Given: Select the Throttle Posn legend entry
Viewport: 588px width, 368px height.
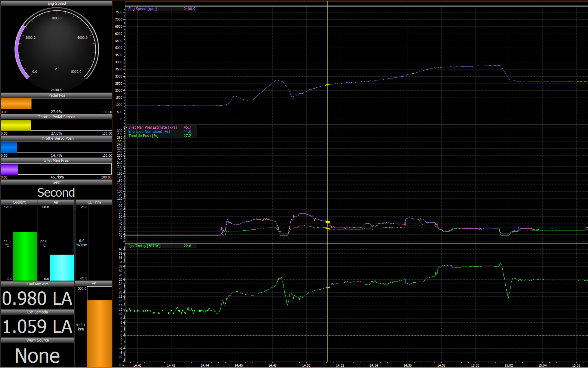Looking at the screenshot, I should click(x=143, y=136).
